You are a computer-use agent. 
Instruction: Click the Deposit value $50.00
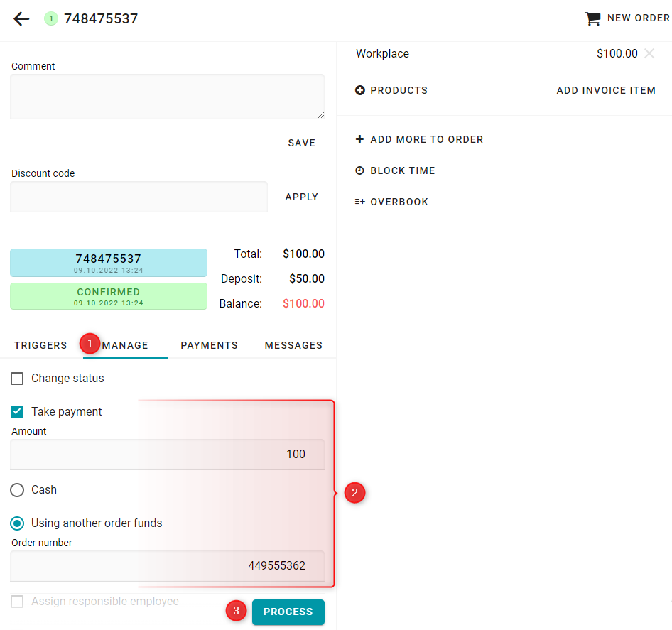306,278
